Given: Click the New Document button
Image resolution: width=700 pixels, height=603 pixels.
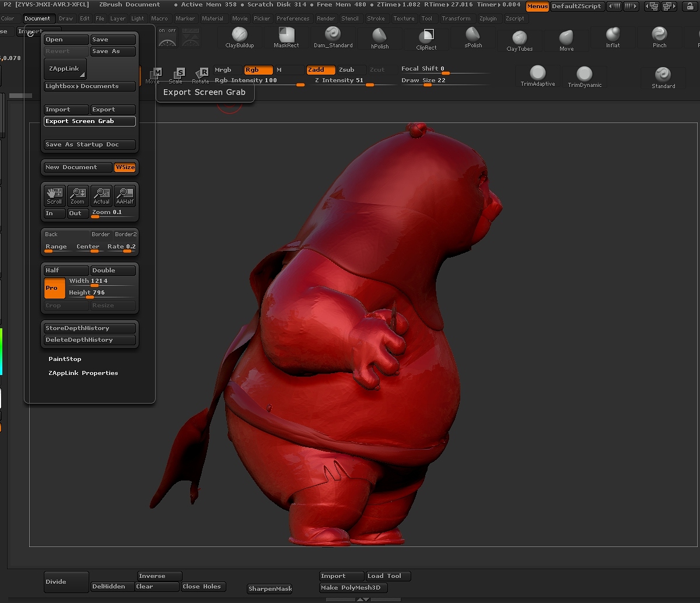Looking at the screenshot, I should (x=78, y=167).
